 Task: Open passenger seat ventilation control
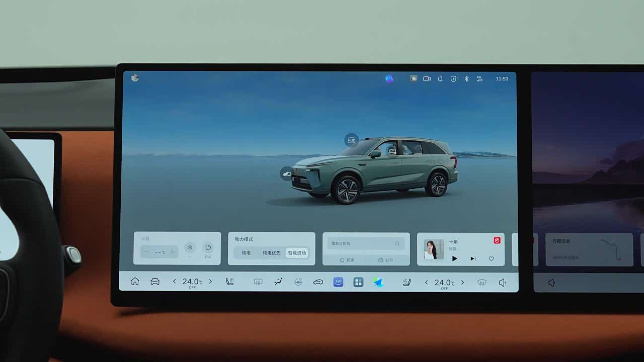407,282
